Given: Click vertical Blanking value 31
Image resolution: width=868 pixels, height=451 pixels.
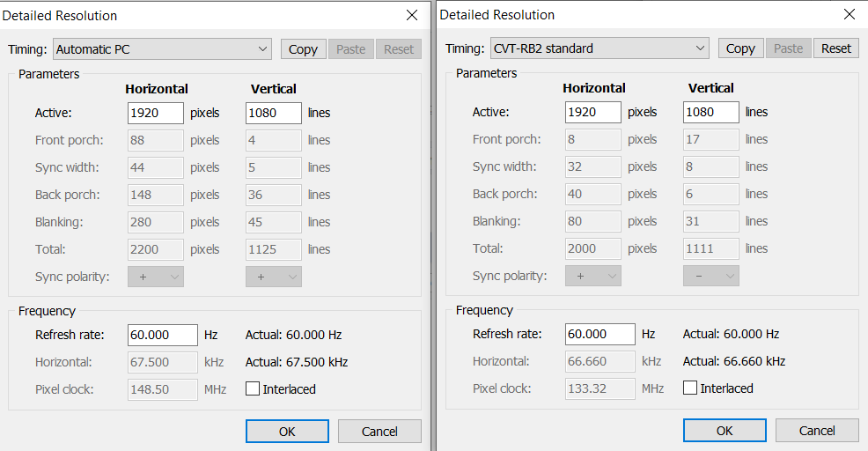Looking at the screenshot, I should click(710, 221).
